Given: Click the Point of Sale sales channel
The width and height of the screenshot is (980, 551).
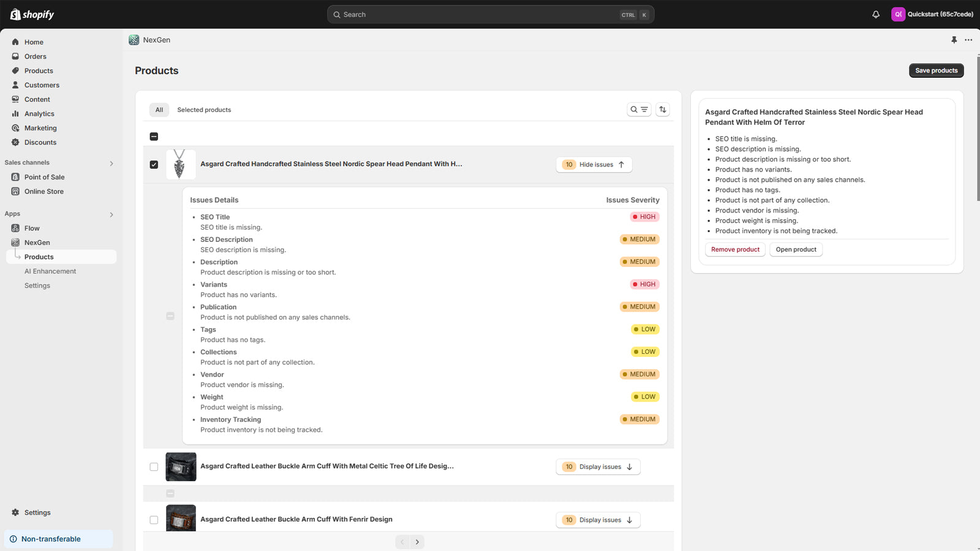Looking at the screenshot, I should point(44,177).
